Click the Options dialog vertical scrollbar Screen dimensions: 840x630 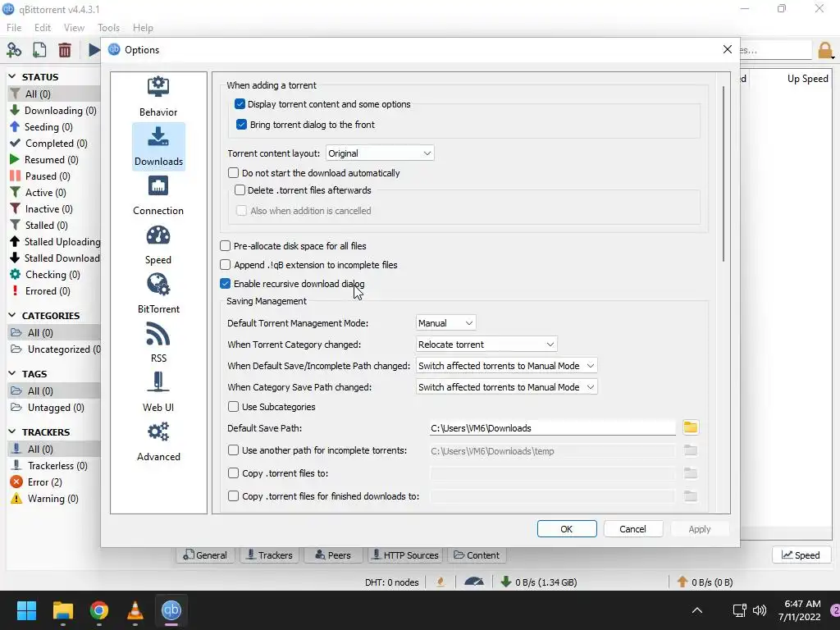(x=723, y=174)
